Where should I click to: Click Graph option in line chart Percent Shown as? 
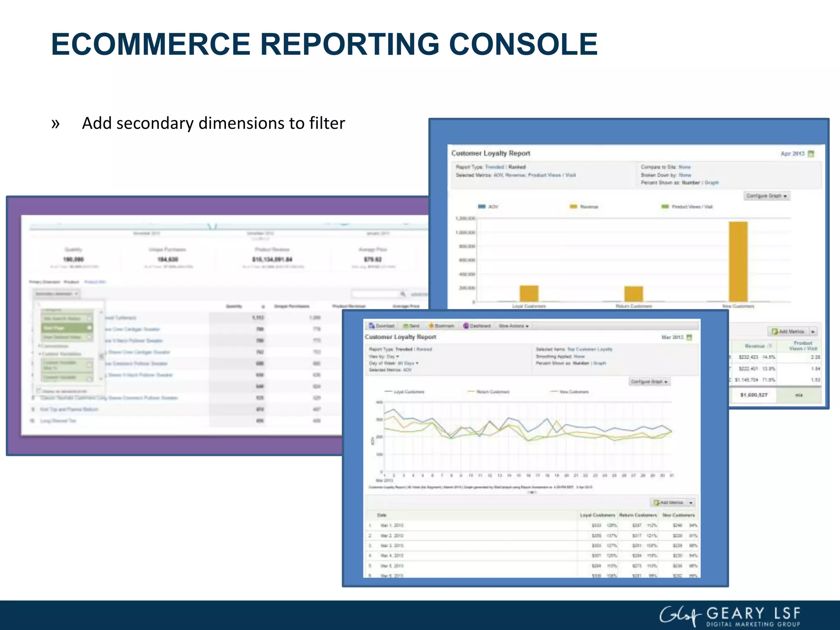[x=600, y=363]
